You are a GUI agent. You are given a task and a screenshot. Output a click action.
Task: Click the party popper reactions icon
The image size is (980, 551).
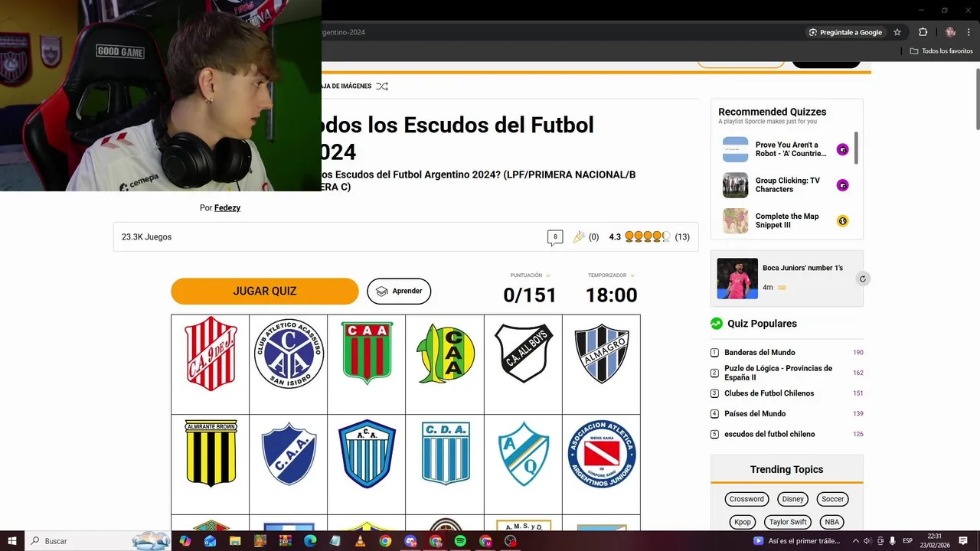click(x=579, y=237)
